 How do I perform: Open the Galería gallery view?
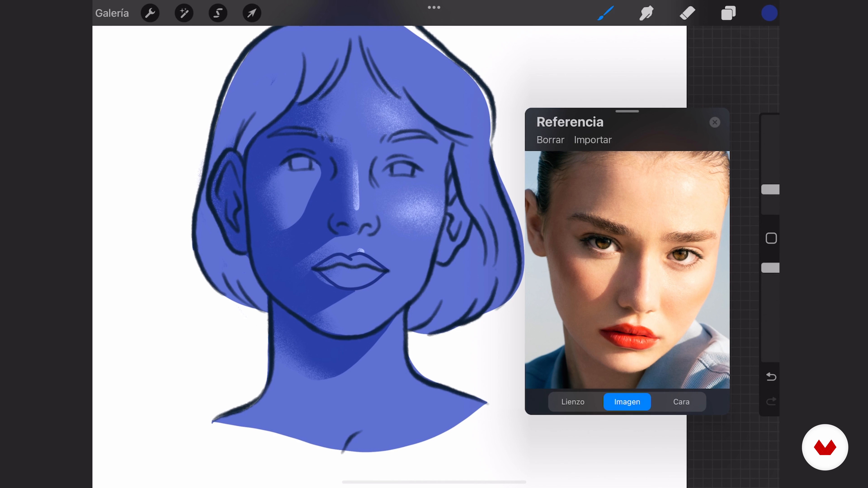click(112, 13)
